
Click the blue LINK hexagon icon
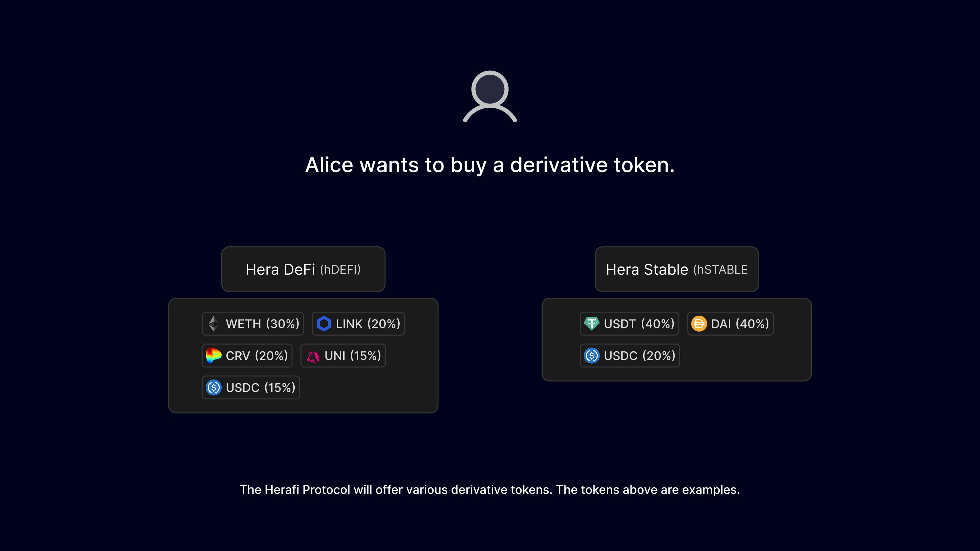pyautogui.click(x=324, y=324)
